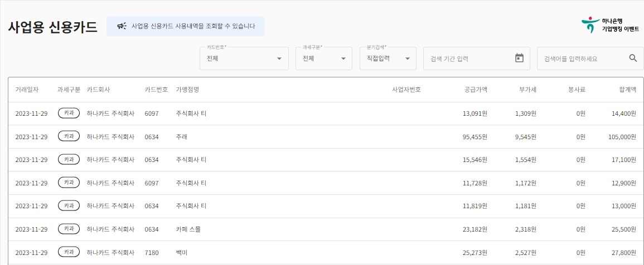Click the magnifier search icon
The height and width of the screenshot is (265, 644).
click(633, 58)
